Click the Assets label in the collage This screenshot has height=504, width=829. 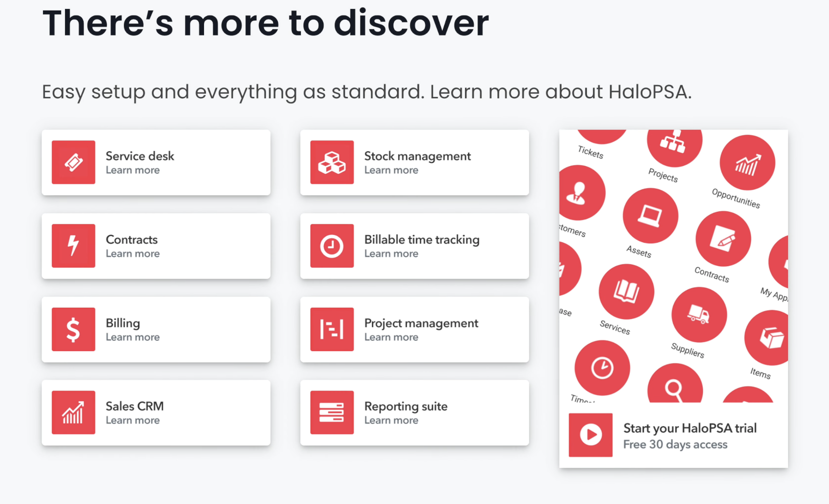639,251
